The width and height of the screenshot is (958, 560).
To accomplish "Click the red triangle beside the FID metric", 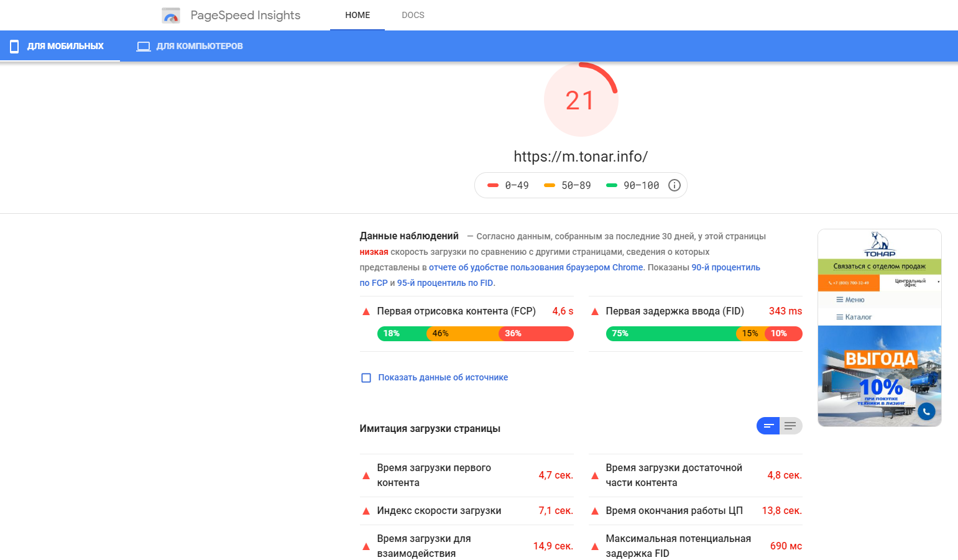I will pyautogui.click(x=595, y=311).
